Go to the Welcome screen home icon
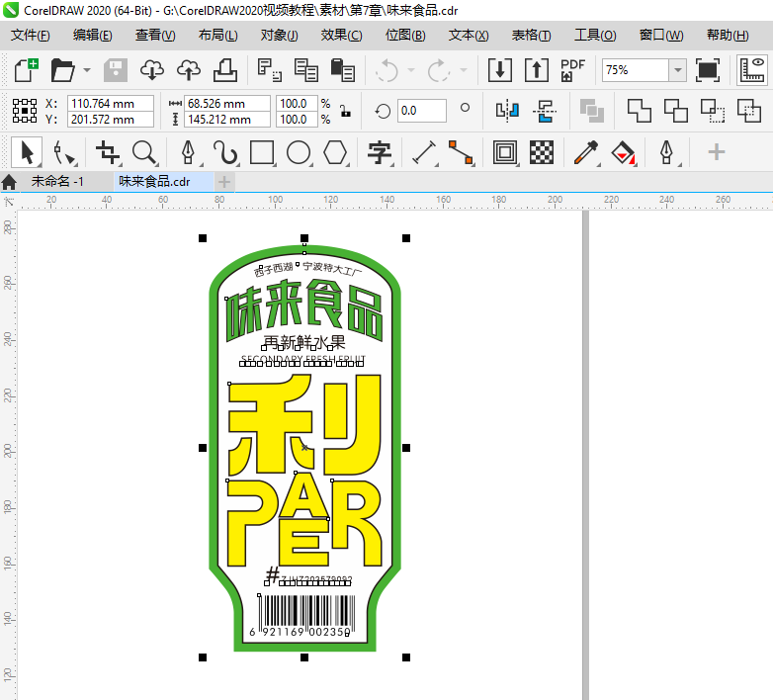This screenshot has width=773, height=700. pyautogui.click(x=10, y=181)
